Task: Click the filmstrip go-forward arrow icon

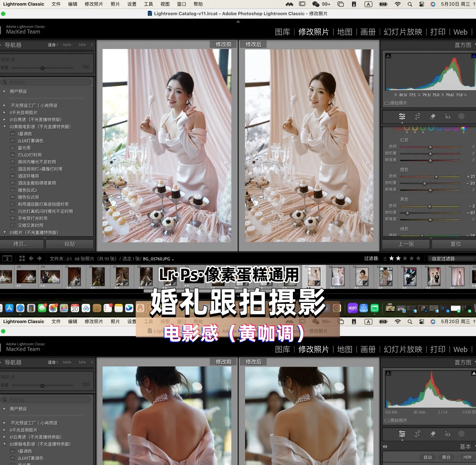Action: (39, 258)
